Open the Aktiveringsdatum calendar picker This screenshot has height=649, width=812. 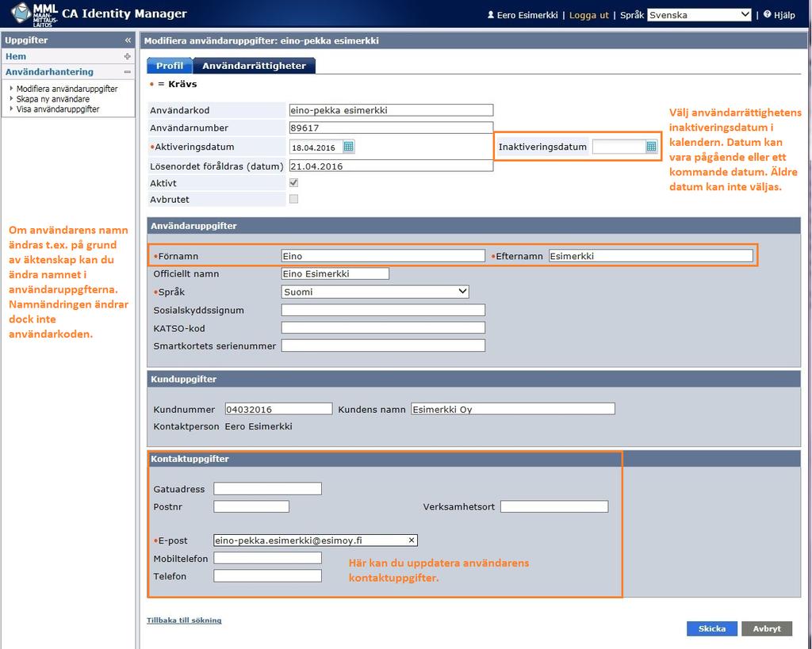(349, 147)
